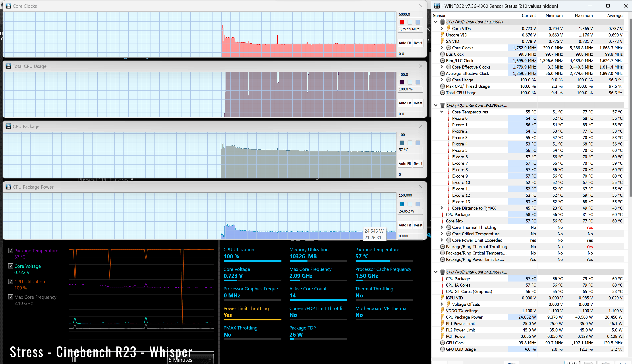Click the Sensor column header

(439, 15)
